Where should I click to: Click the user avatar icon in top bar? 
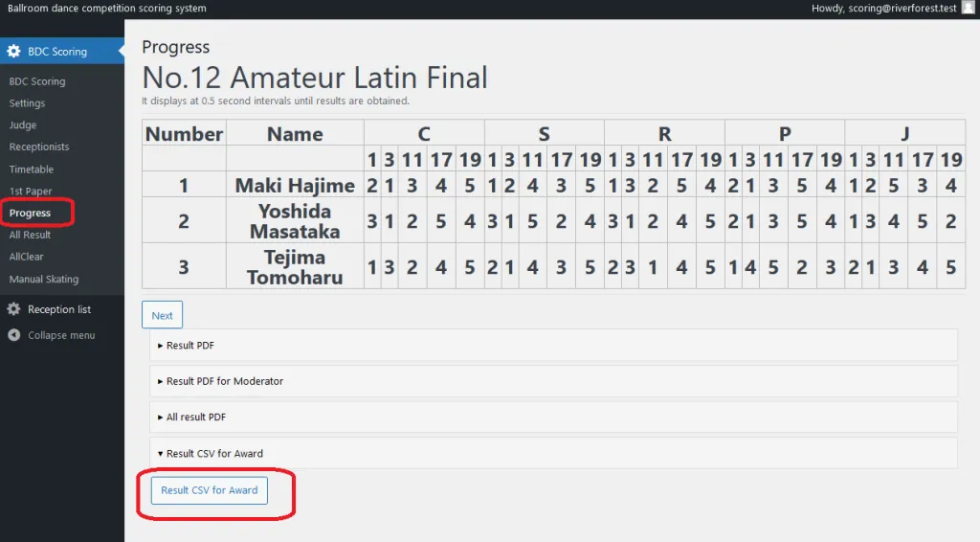[x=969, y=8]
